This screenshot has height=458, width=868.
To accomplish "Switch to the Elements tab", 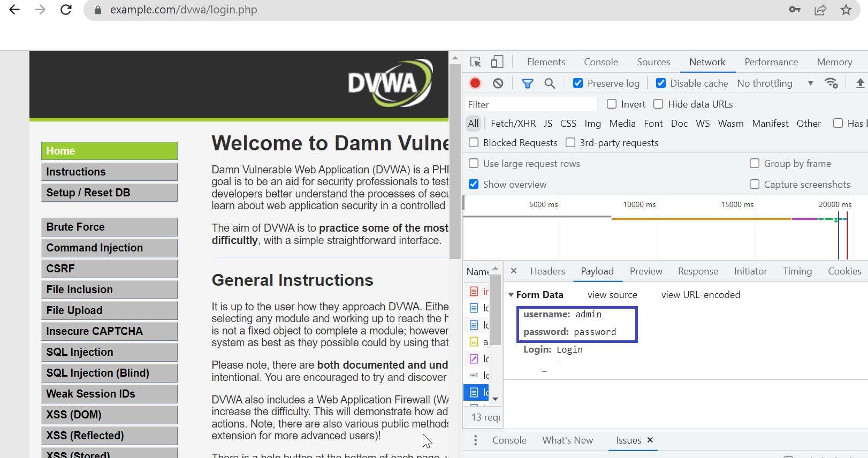I will (x=546, y=62).
